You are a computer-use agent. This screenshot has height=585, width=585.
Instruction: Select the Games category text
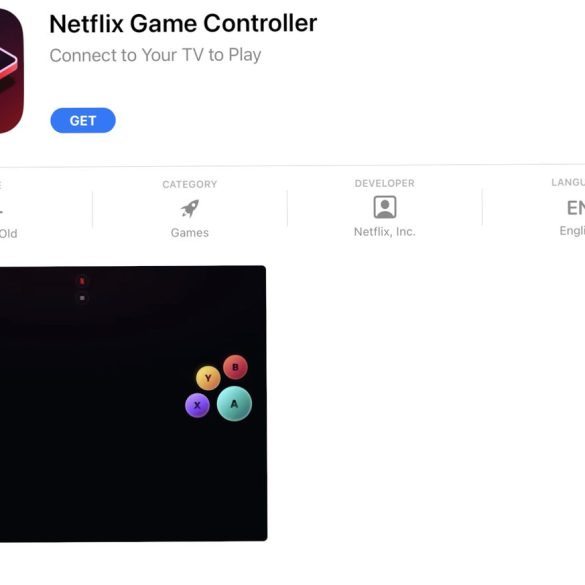(x=190, y=233)
